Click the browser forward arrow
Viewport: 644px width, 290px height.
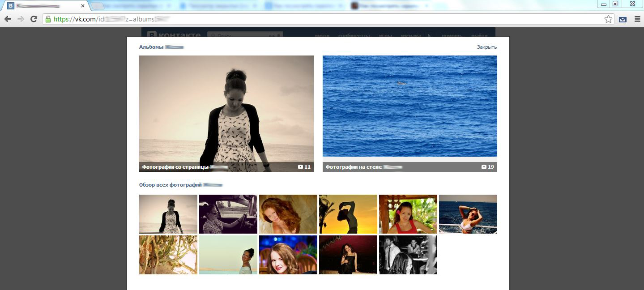[21, 19]
